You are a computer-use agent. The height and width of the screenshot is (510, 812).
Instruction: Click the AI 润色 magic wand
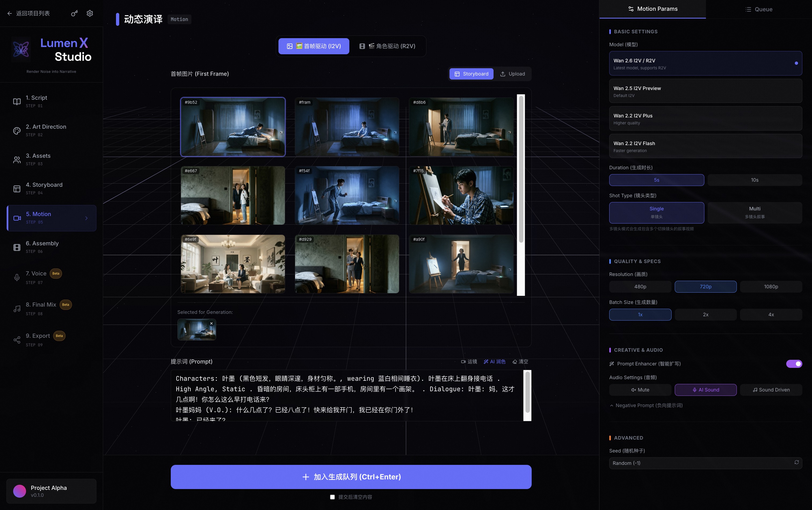tap(486, 362)
